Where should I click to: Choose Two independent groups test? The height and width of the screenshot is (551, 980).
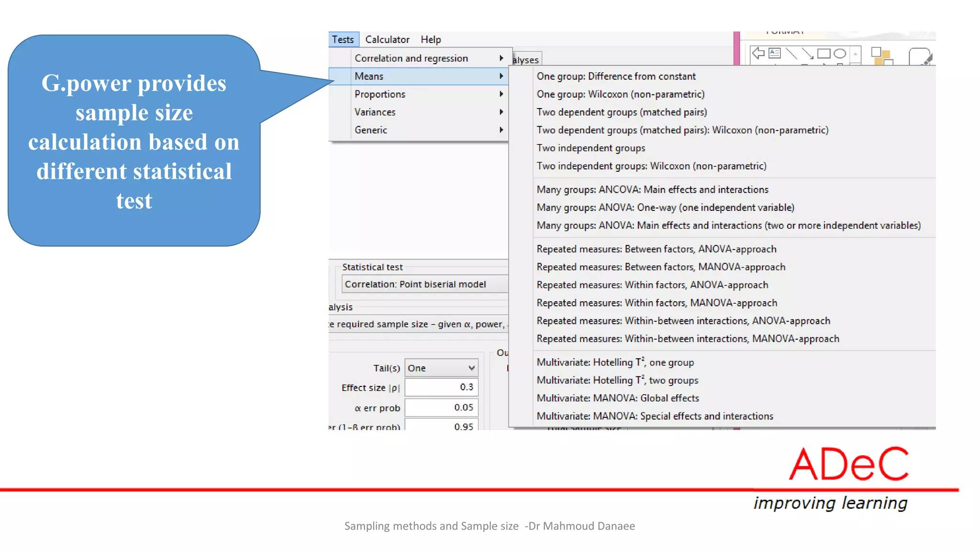(590, 148)
